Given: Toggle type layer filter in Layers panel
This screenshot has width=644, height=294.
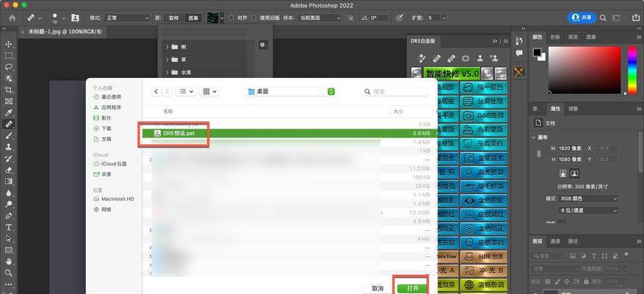Looking at the screenshot, I should 593,257.
